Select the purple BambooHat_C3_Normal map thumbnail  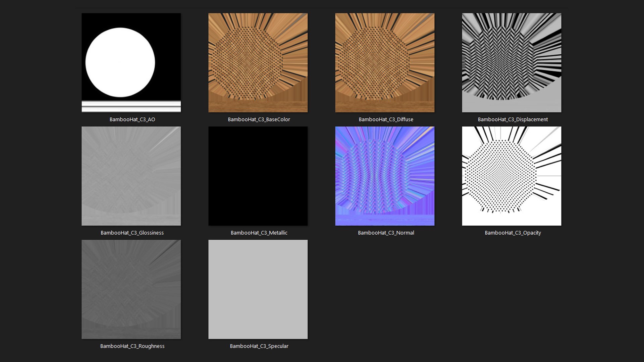385,176
